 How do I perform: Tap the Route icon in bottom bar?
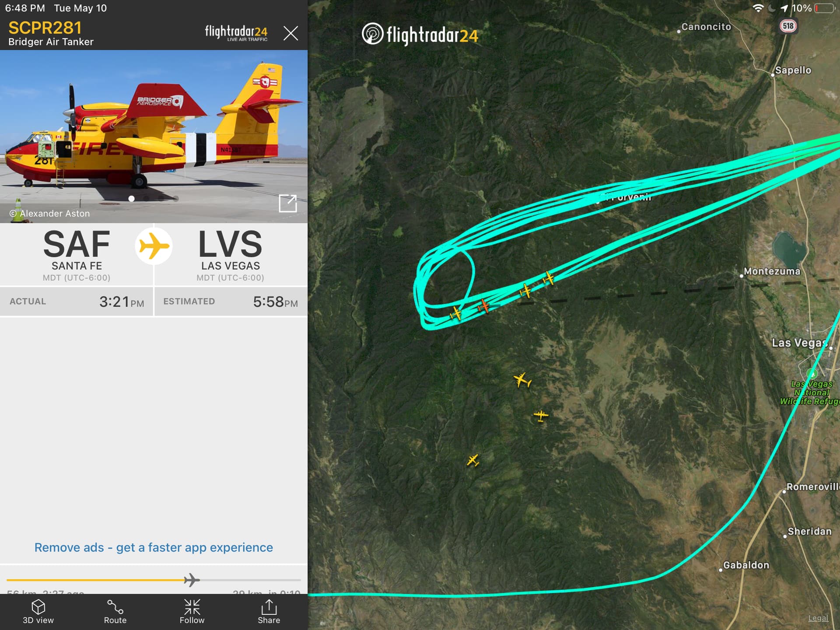[115, 611]
